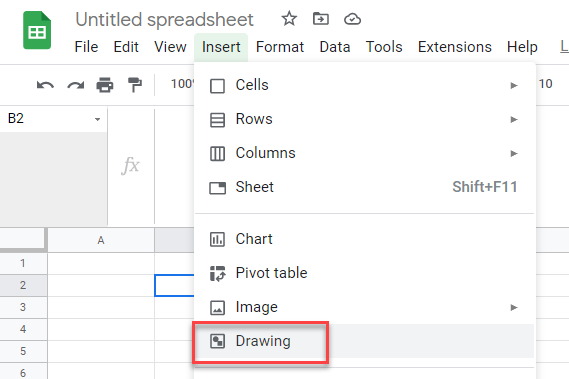Expand the Rows submenu arrow
Screen dimensions: 569x379
tap(514, 119)
